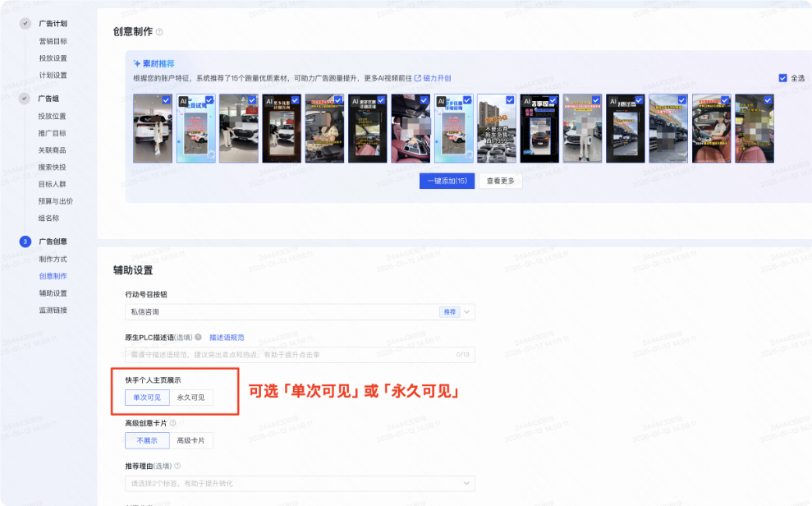Click the 一键添加(15) button
Screen dimensions: 812x506
pyautogui.click(x=447, y=181)
